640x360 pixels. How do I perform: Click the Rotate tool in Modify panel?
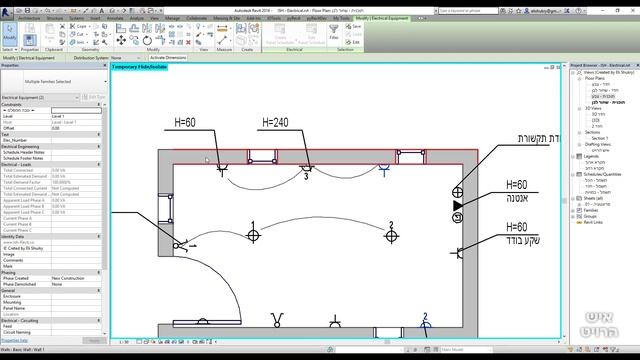[x=147, y=40]
